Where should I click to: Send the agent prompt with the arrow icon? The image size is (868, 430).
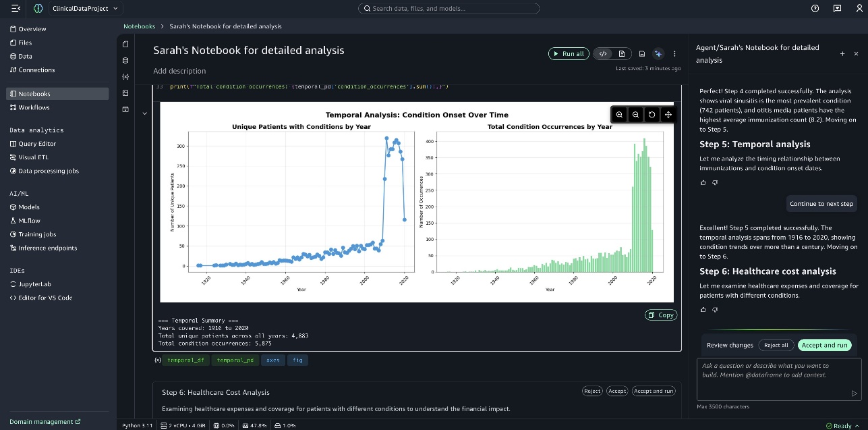coord(854,393)
